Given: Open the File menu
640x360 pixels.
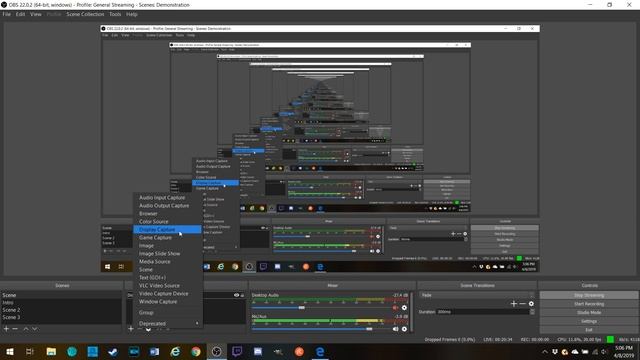Looking at the screenshot, I should (7, 14).
